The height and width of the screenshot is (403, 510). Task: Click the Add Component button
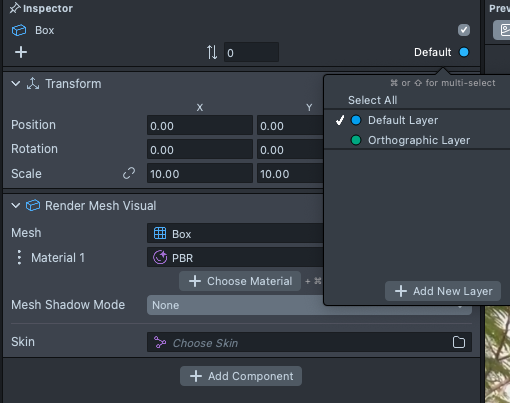(241, 376)
